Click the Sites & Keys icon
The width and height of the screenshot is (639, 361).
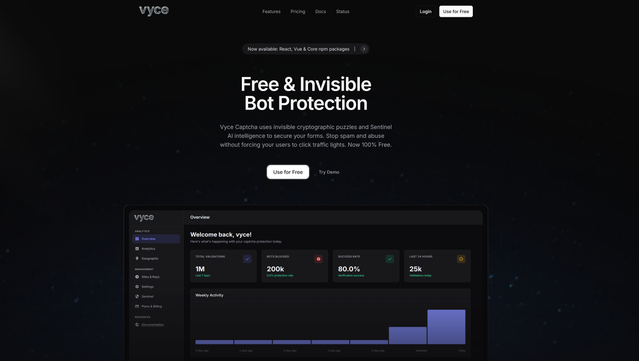137,277
